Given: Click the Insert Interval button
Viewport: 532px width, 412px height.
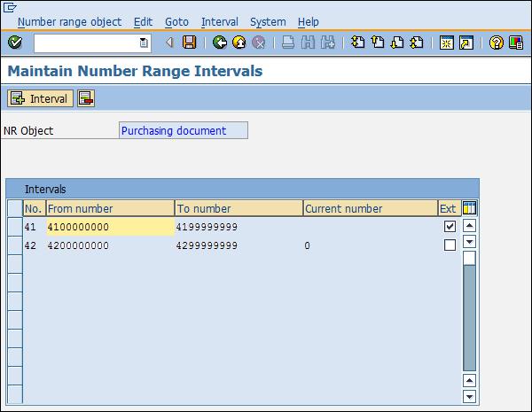Looking at the screenshot, I should pyautogui.click(x=41, y=98).
